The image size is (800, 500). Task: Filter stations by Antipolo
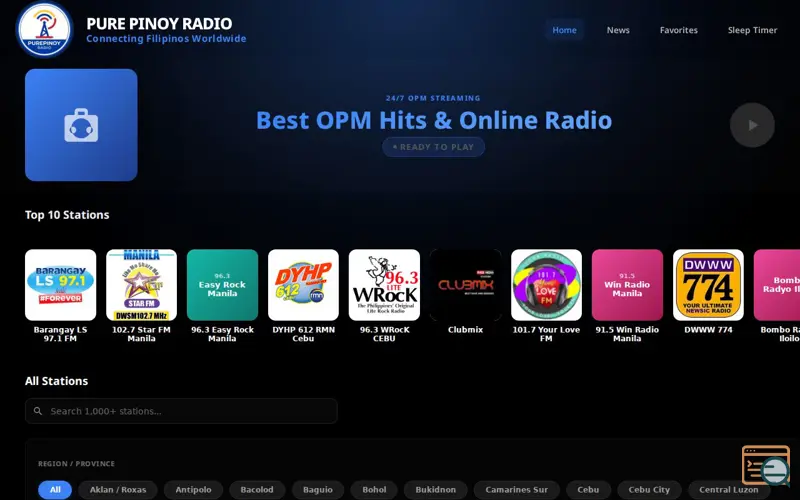[193, 490]
